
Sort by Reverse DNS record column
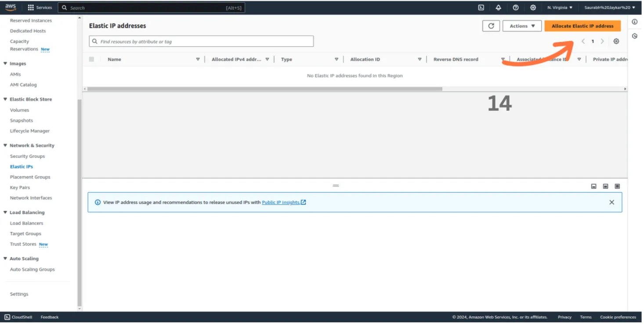(503, 59)
